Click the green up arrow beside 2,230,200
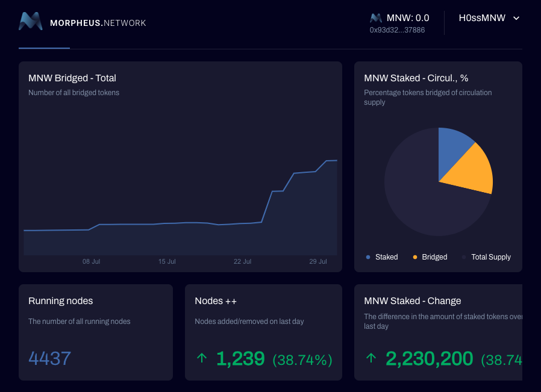Image resolution: width=541 pixels, height=392 pixels. 371,358
